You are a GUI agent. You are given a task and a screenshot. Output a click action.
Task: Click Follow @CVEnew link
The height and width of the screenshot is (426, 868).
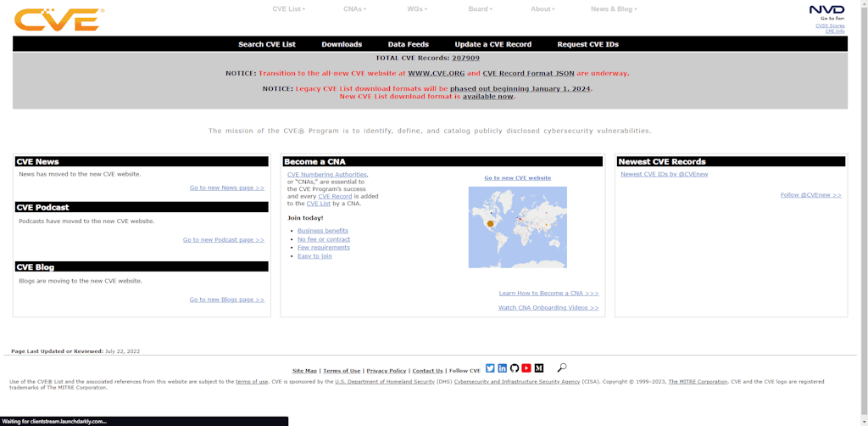click(x=811, y=195)
